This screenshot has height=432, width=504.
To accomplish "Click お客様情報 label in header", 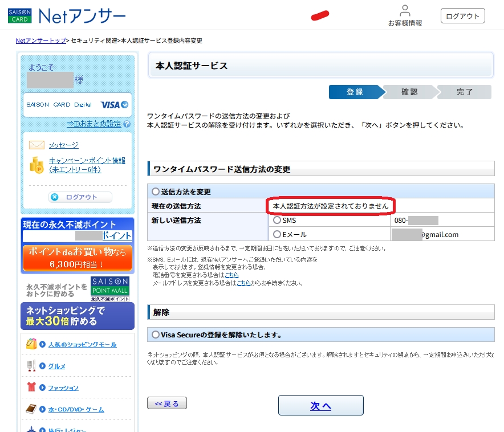I will pos(405,23).
